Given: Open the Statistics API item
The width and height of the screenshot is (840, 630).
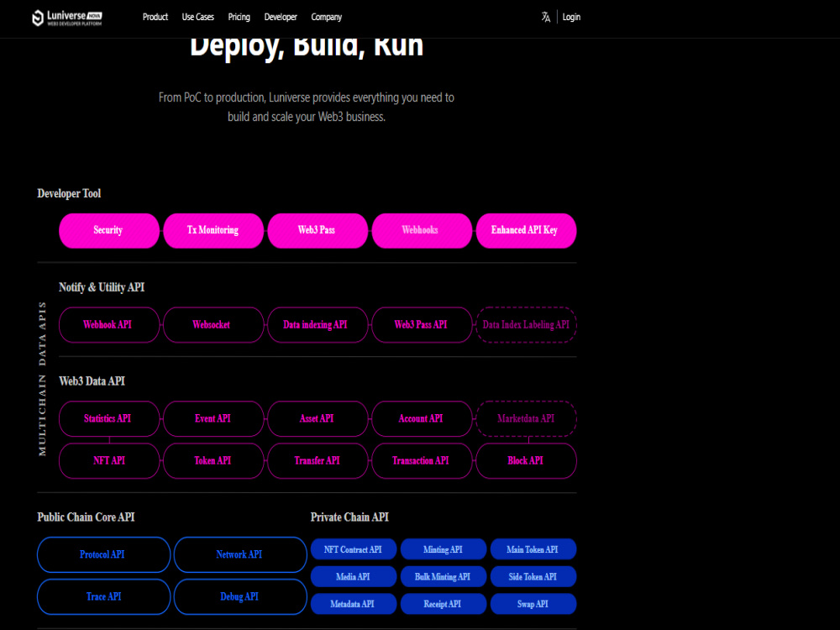Looking at the screenshot, I should [108, 418].
